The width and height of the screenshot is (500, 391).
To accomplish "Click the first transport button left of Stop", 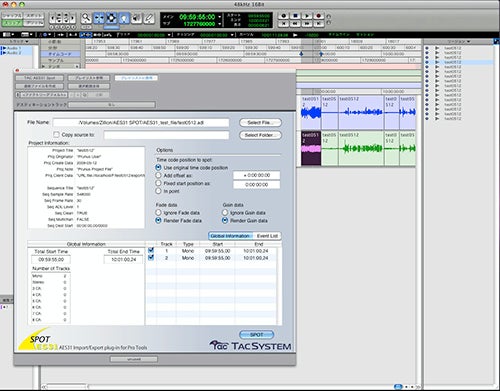I will pyautogui.click(x=283, y=16).
